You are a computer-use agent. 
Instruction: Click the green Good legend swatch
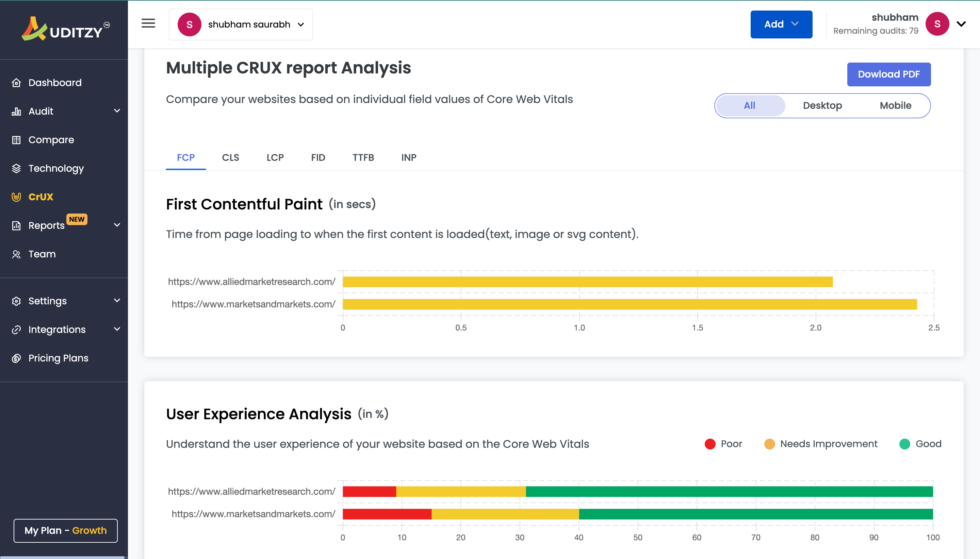click(x=905, y=444)
